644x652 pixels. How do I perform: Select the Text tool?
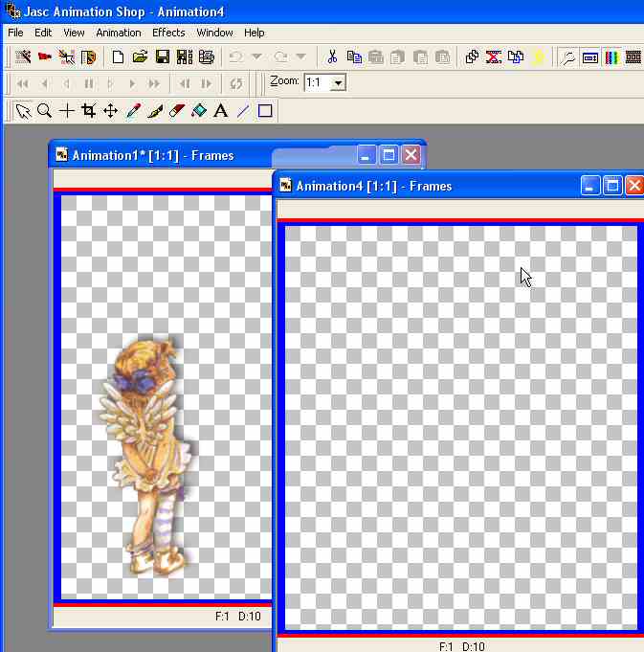pyautogui.click(x=221, y=111)
